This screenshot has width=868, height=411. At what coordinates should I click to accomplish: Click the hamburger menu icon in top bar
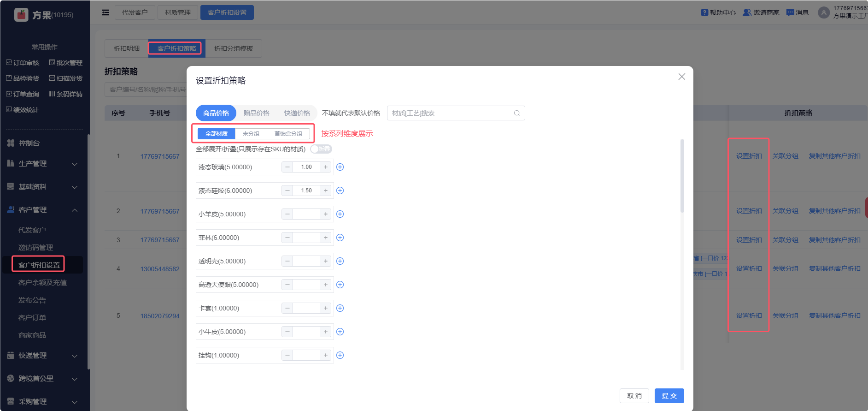[x=106, y=12]
